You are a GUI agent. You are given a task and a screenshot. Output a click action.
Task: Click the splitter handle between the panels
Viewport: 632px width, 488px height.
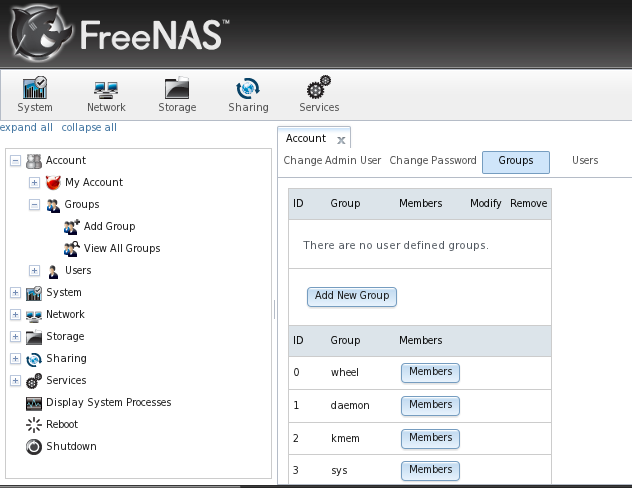(x=274, y=309)
